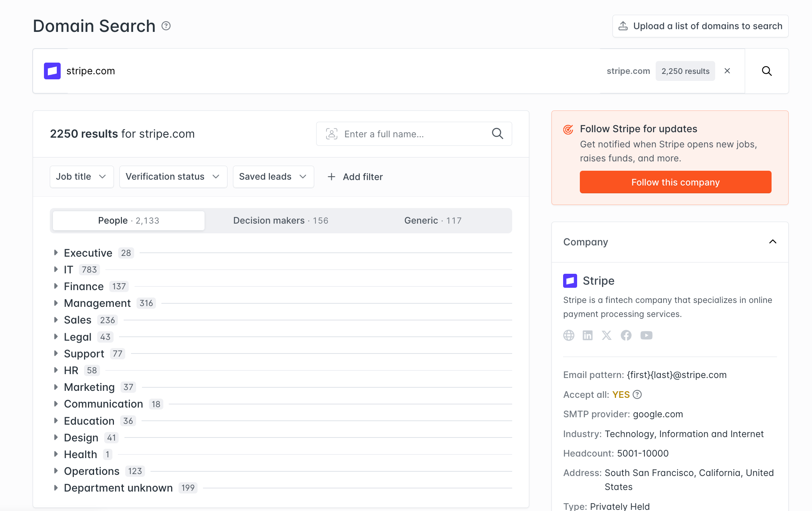Viewport: 812px width, 511px height.
Task: Collapse the Company panel chevron
Action: click(x=773, y=242)
